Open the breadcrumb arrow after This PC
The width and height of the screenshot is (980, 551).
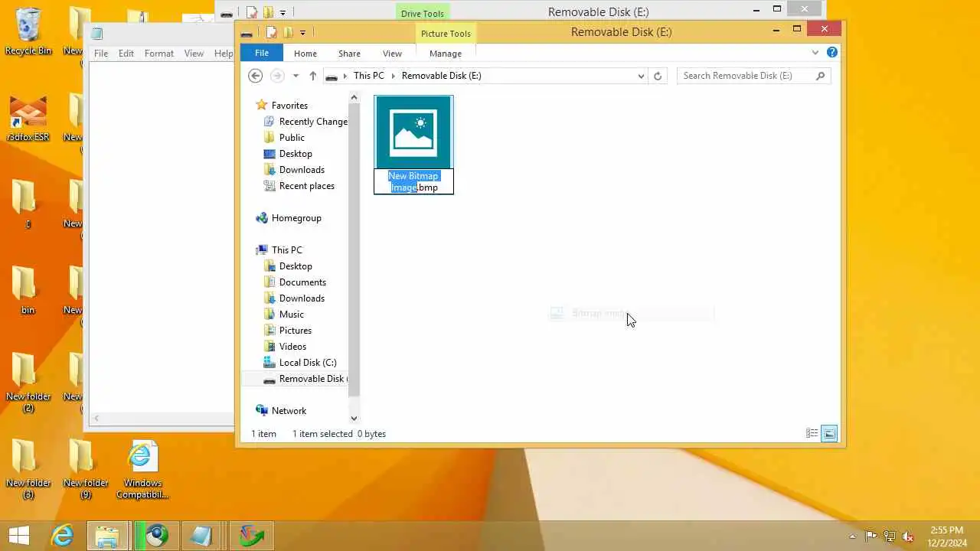tap(394, 76)
